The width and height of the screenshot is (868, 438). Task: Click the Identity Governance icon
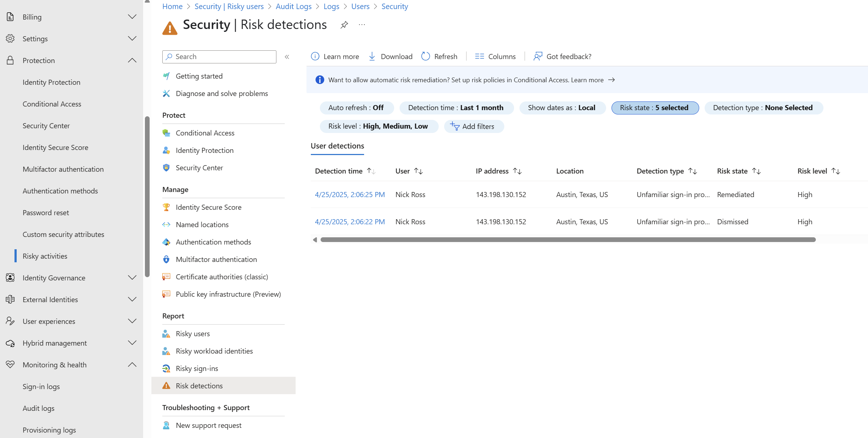[10, 278]
